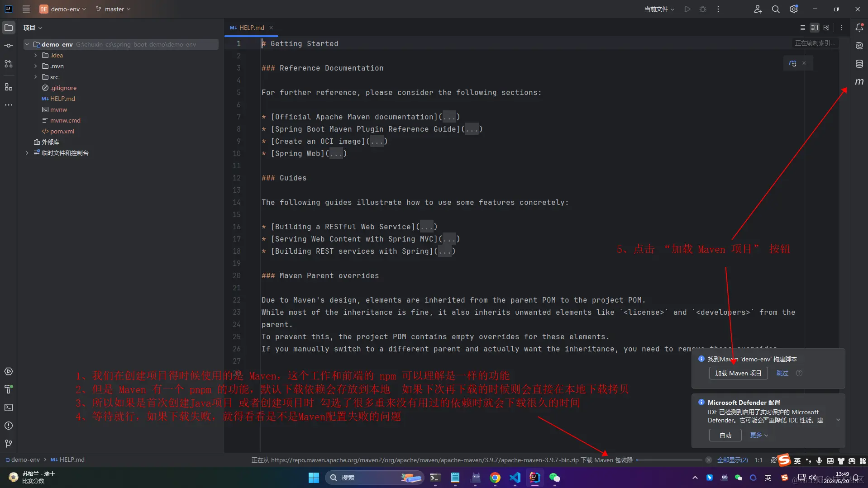Image resolution: width=868 pixels, height=488 pixels.
Task: Select HELP.md in project tree
Action: [x=58, y=99]
